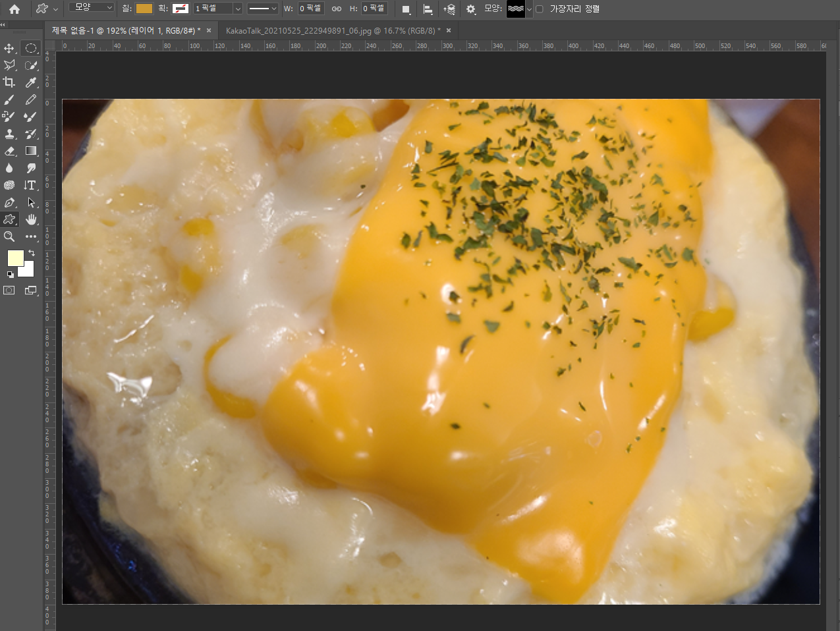This screenshot has width=840, height=631.
Task: Open the stroke (획) color swatch
Action: (181, 9)
